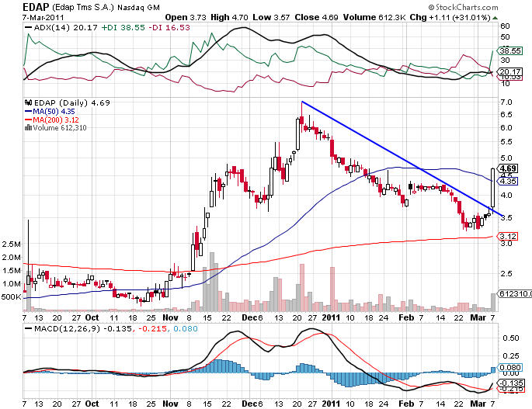
Task: Click the Open 3.73 value in header
Action: coord(186,17)
